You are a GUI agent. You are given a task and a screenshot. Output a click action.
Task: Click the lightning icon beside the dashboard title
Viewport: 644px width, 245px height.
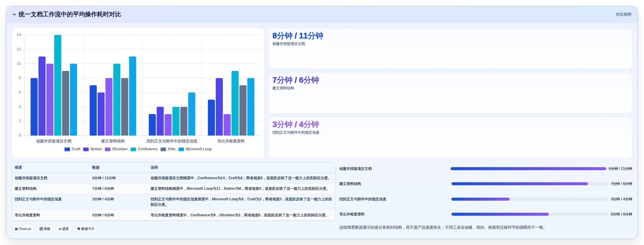pyautogui.click(x=14, y=14)
